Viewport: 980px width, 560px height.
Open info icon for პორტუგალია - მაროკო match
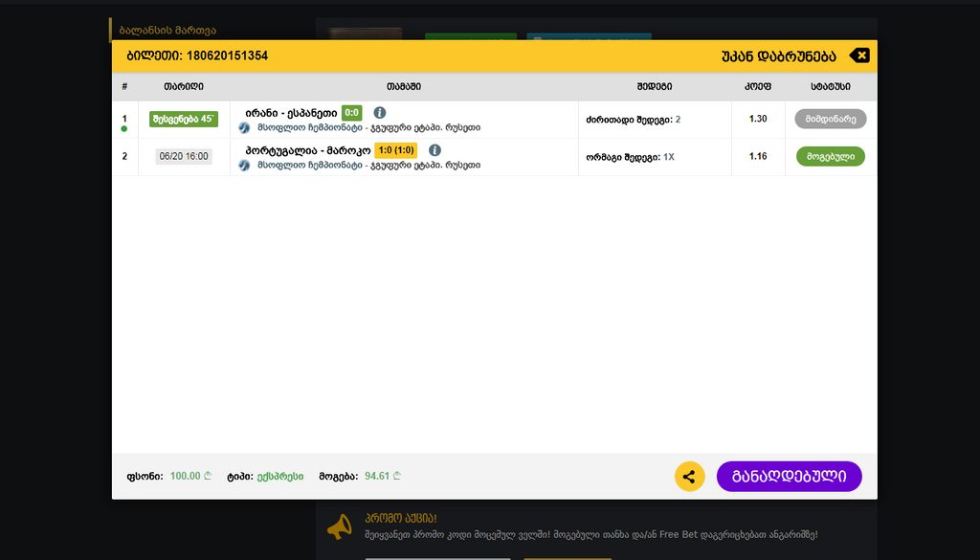pos(435,150)
